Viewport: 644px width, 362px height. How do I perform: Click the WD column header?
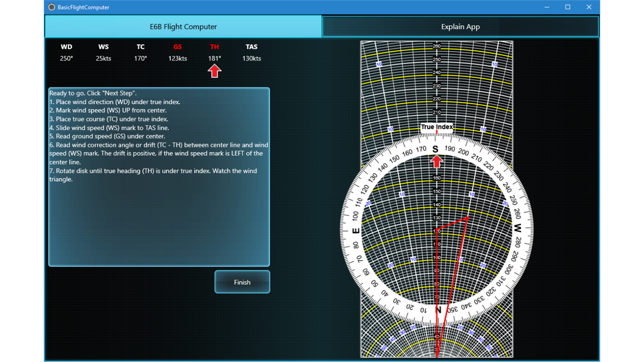[x=67, y=46]
